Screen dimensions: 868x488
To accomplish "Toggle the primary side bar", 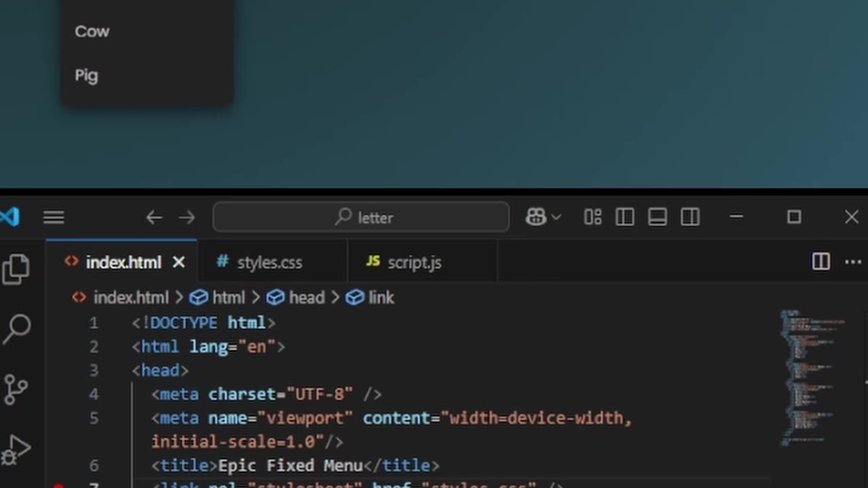I will point(625,217).
